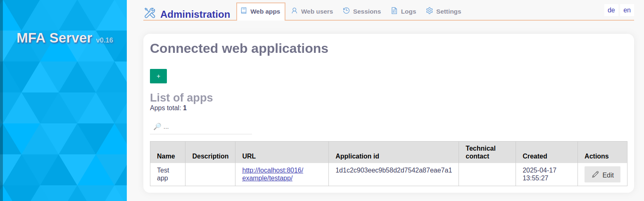Click the Logs document icon
Image resolution: width=644 pixels, height=201 pixels.
coord(394,11)
